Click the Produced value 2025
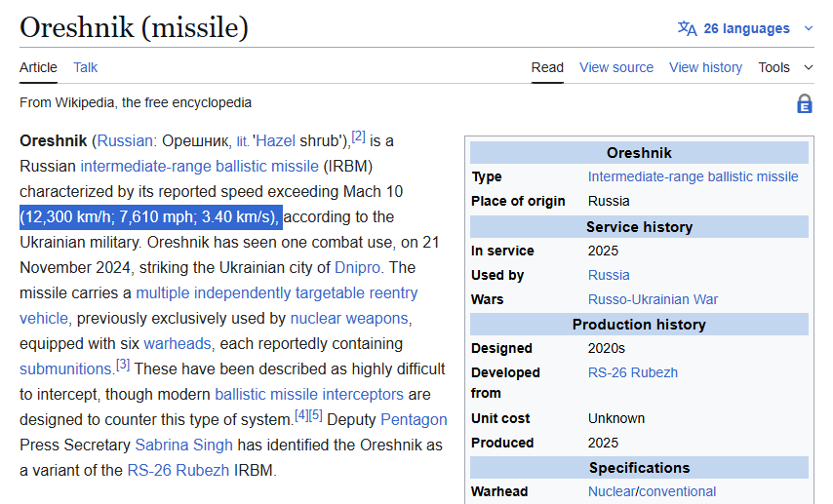The image size is (833, 504). pos(603,443)
